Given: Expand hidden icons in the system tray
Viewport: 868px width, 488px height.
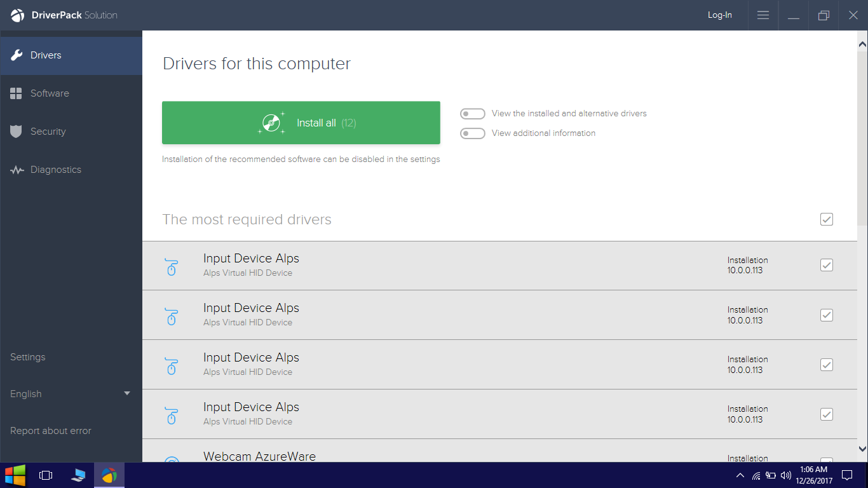Looking at the screenshot, I should (x=740, y=475).
